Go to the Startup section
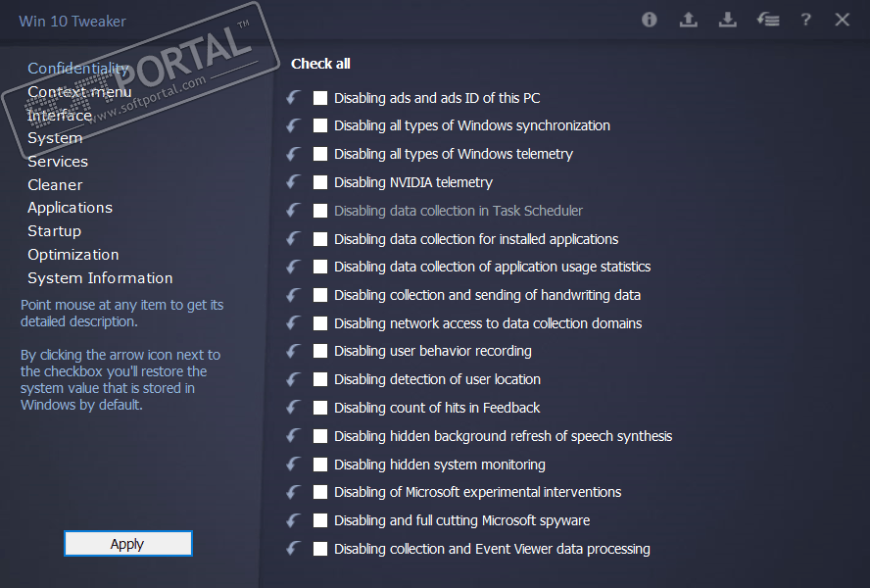Image resolution: width=870 pixels, height=588 pixels. click(x=54, y=231)
